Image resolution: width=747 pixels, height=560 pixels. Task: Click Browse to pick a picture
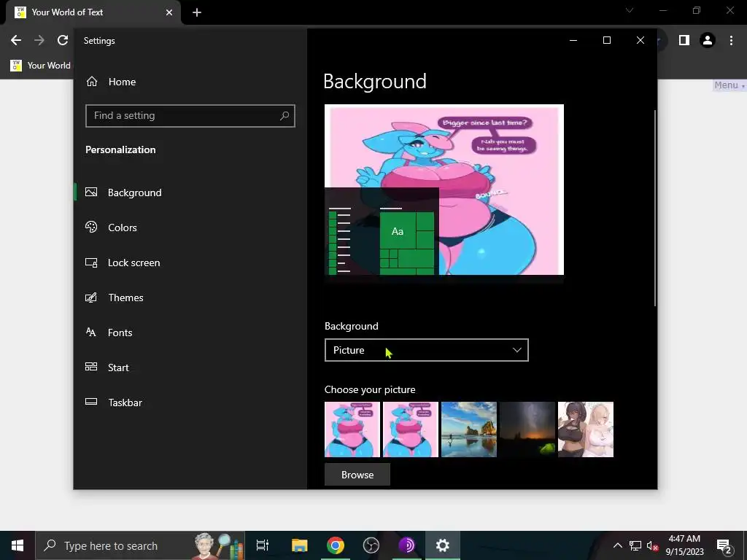(x=357, y=475)
